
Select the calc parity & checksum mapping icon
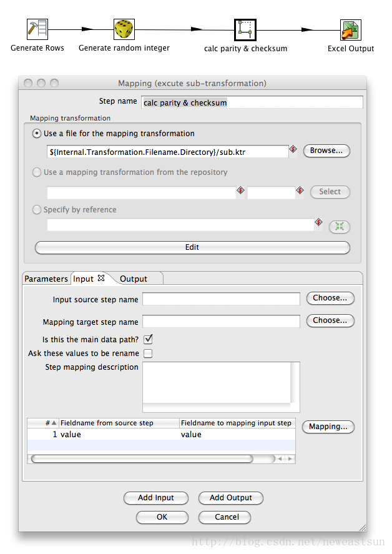(245, 30)
